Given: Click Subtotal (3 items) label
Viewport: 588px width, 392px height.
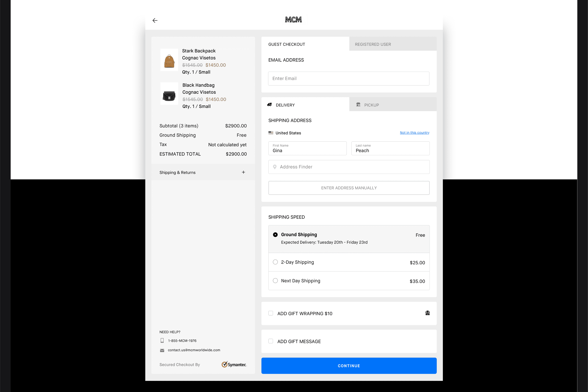Looking at the screenshot, I should (x=179, y=126).
